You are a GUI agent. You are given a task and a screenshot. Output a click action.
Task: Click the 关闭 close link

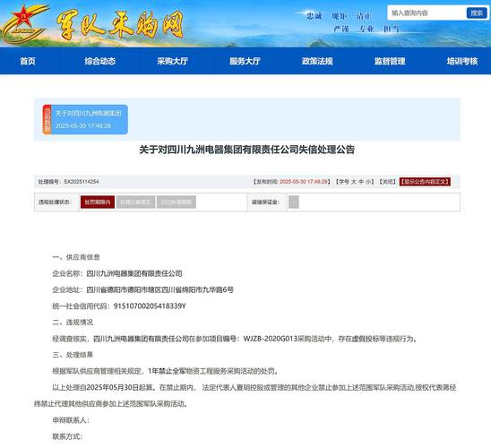(388, 182)
